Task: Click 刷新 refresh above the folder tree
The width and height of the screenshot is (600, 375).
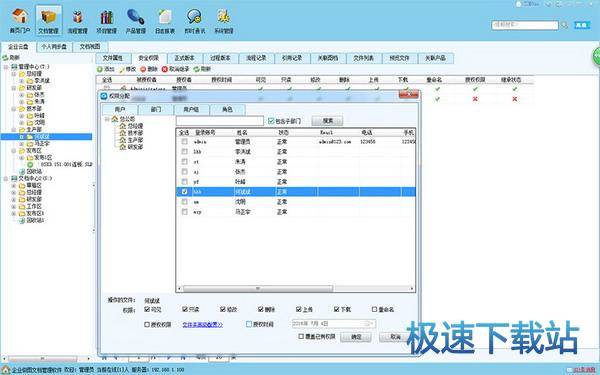Action: [11, 57]
